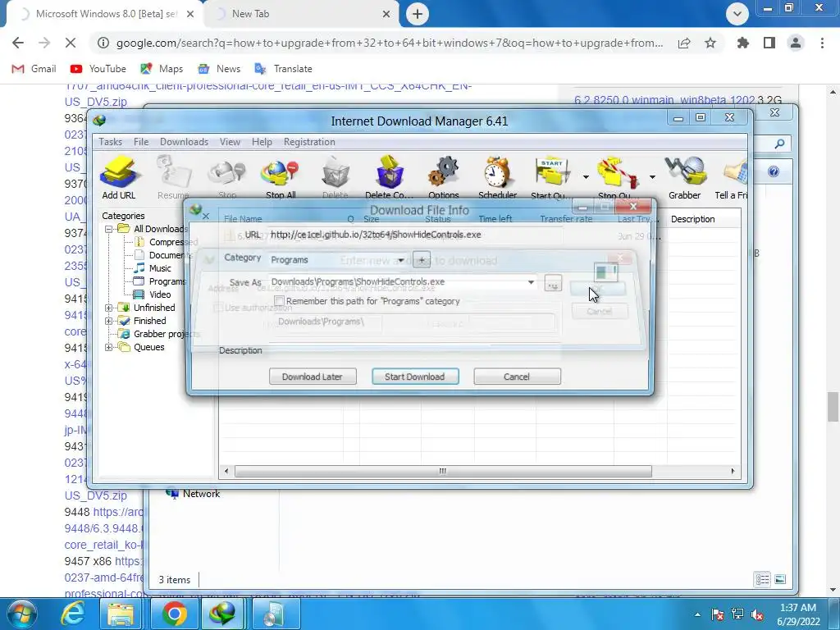Open Chrome side panel icon

pos(769,43)
